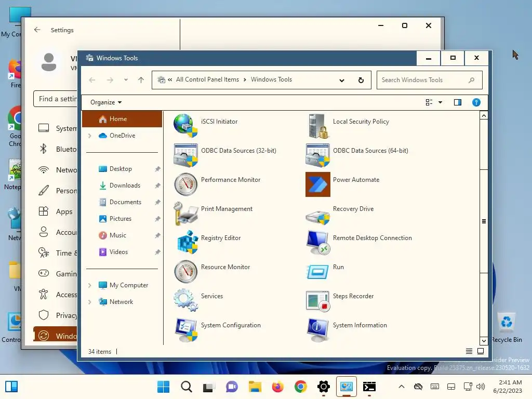Image resolution: width=532 pixels, height=399 pixels.
Task: Focus the Search Windows Tools field
Action: (429, 80)
